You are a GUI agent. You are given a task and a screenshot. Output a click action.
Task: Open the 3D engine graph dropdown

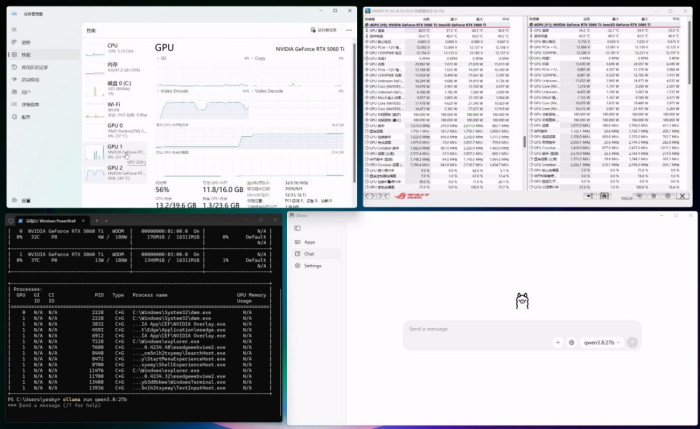[x=162, y=58]
